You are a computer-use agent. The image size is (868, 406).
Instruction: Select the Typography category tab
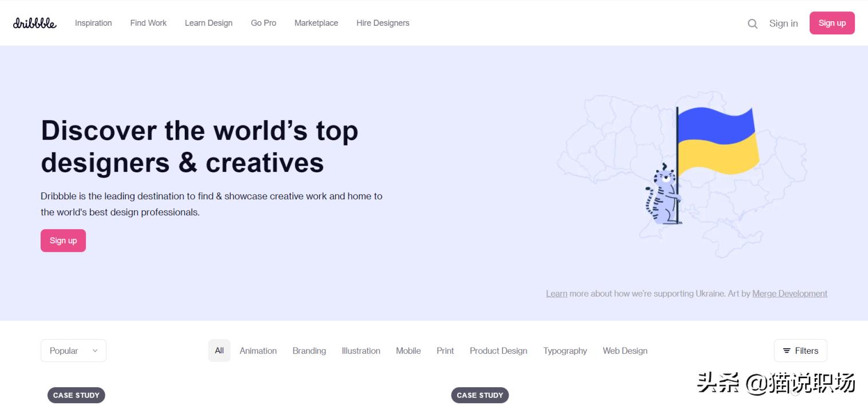pyautogui.click(x=565, y=350)
